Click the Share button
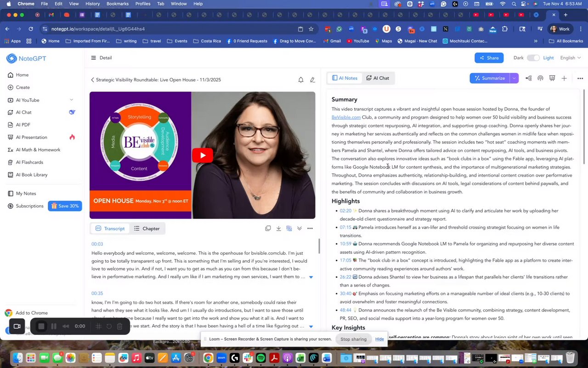The height and width of the screenshot is (368, 588). [x=489, y=58]
